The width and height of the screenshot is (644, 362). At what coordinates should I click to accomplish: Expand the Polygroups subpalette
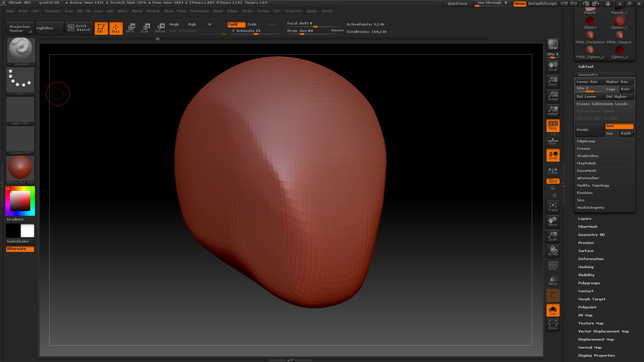(x=589, y=283)
